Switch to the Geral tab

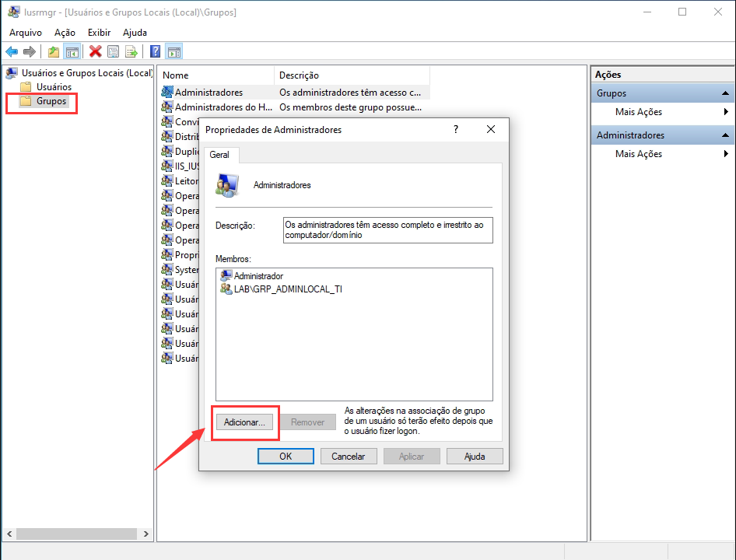click(220, 154)
